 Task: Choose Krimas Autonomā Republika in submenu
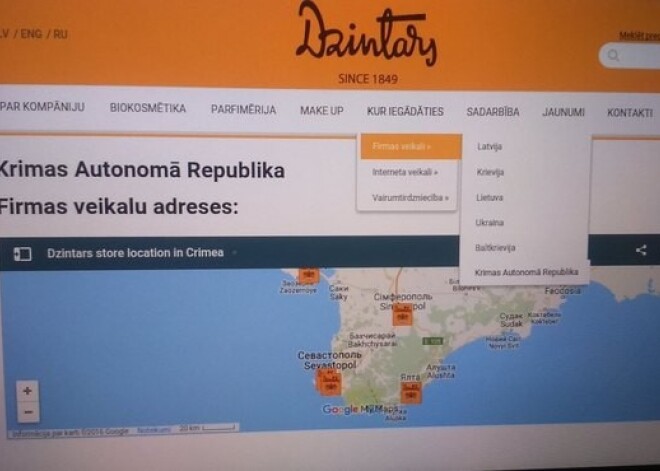tap(526, 272)
